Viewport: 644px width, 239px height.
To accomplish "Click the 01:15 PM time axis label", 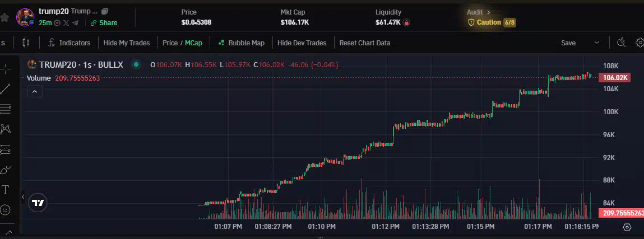I will (x=481, y=226).
